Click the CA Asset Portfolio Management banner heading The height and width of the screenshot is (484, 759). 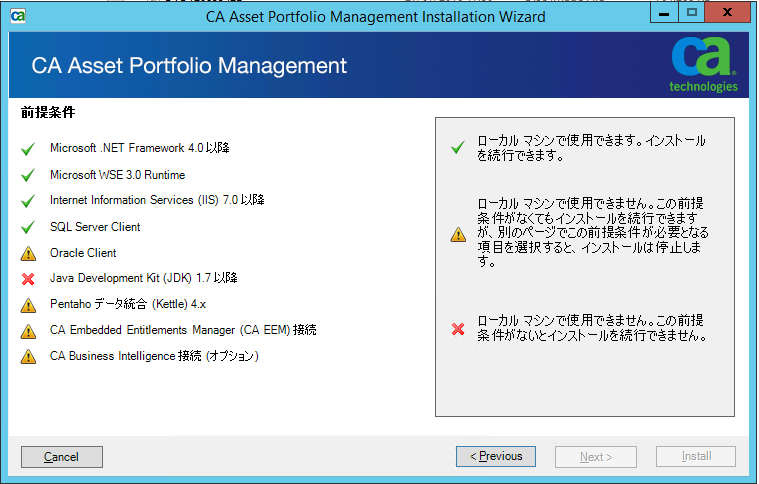(x=189, y=66)
